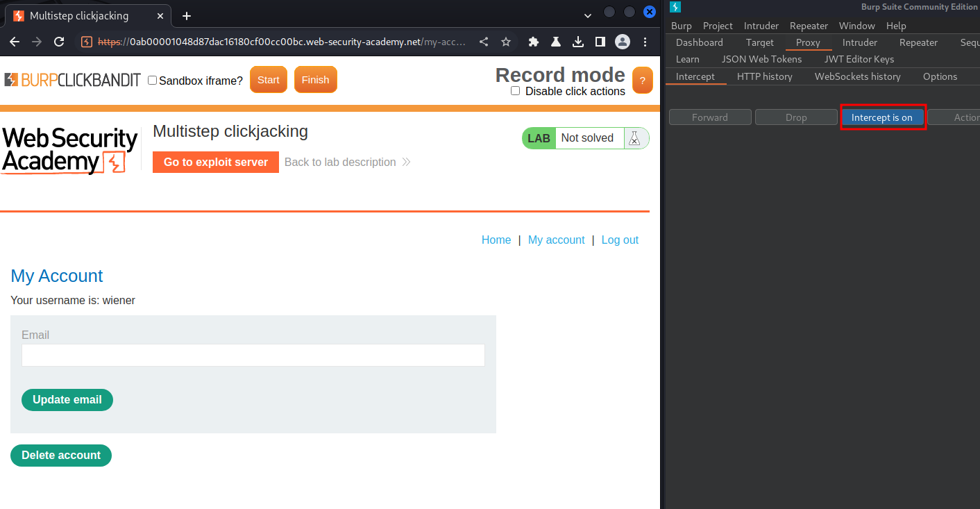Click the Web Security Academy logo
The image size is (980, 509).
tap(69, 151)
